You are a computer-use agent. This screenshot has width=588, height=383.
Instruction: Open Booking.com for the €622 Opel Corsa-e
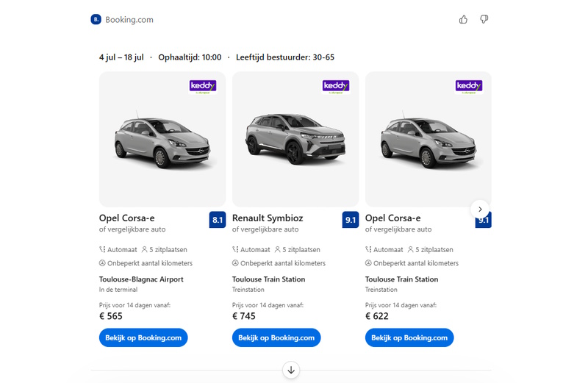pos(409,337)
